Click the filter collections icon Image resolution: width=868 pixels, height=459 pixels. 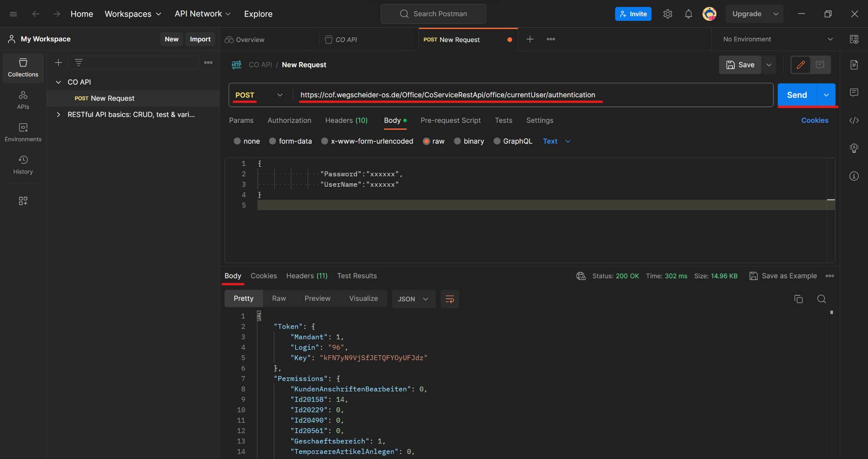click(x=79, y=63)
